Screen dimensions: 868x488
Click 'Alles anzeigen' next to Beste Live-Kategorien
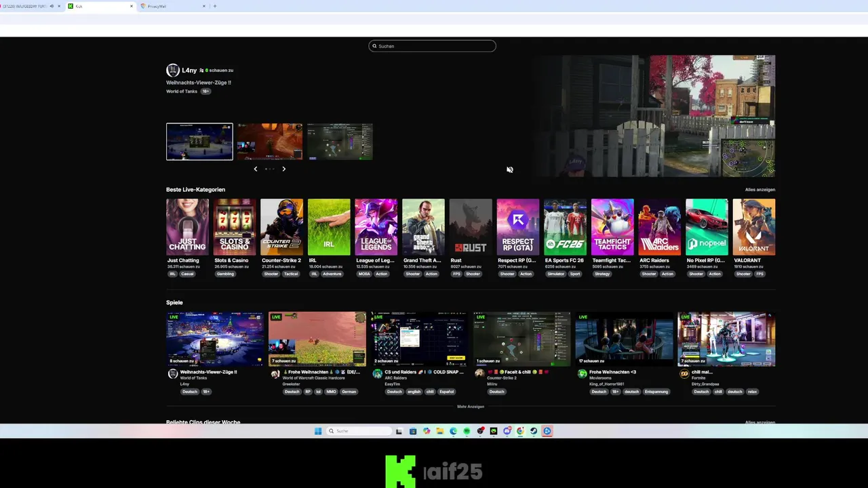click(760, 190)
